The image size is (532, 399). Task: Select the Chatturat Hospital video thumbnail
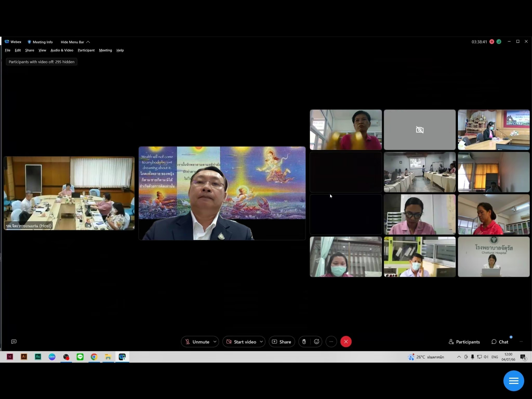pyautogui.click(x=494, y=257)
